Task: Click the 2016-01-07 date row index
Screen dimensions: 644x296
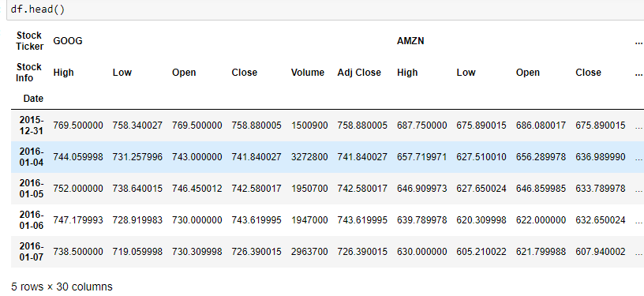Action: tap(32, 252)
